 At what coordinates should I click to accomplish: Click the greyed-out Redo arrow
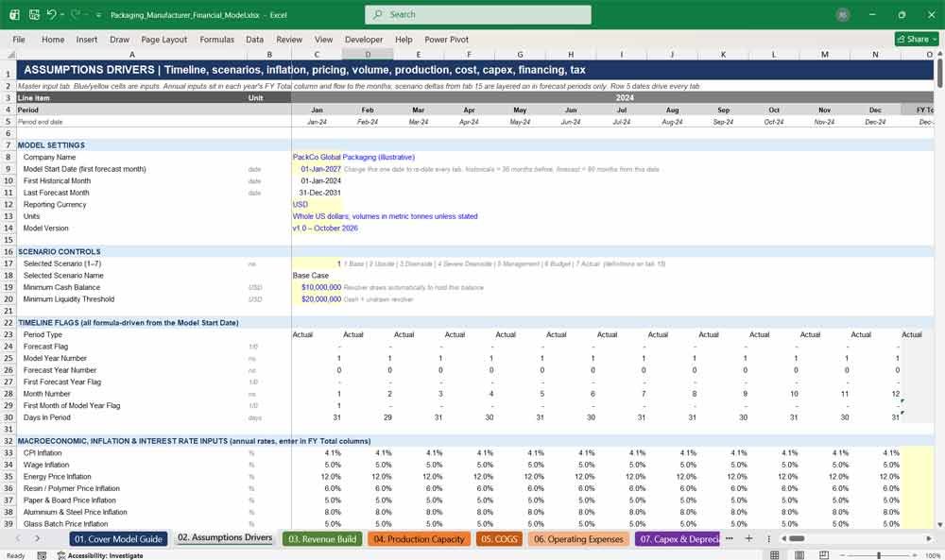(x=76, y=14)
